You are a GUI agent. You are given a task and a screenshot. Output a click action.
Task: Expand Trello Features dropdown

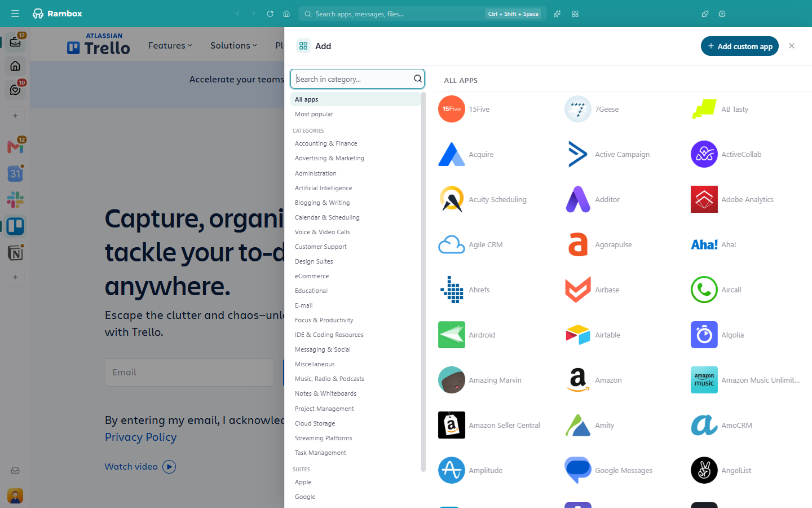pos(170,45)
